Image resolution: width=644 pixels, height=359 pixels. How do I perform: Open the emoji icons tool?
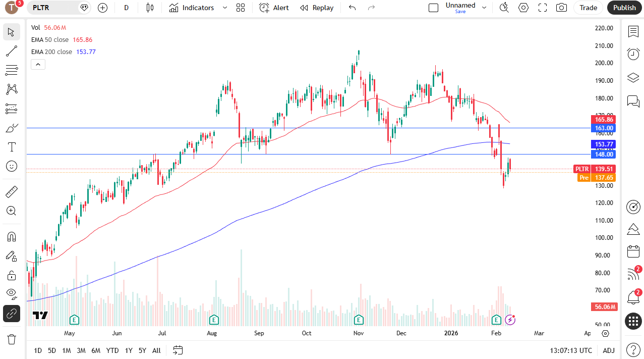(x=12, y=166)
